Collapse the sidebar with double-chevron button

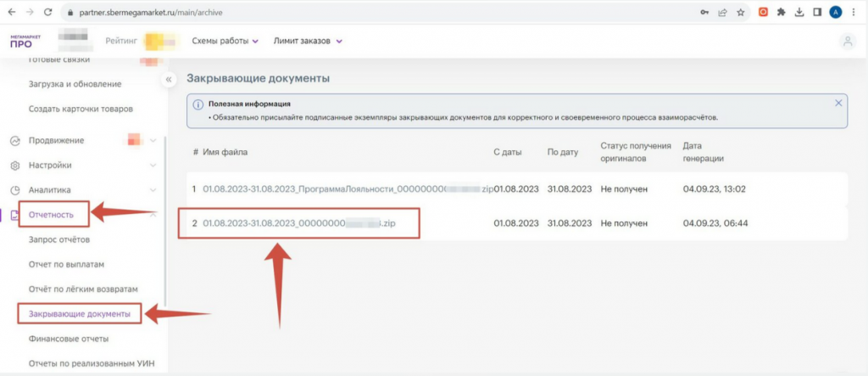point(168,79)
